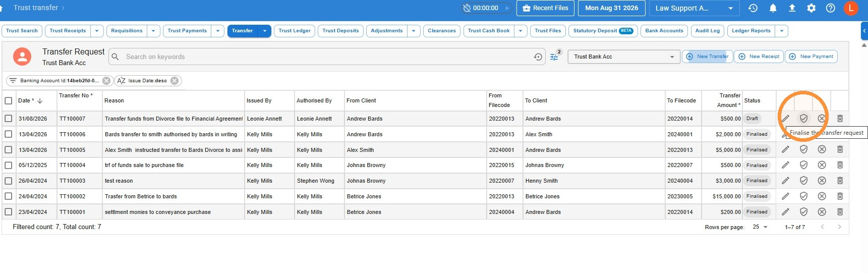This screenshot has width=868, height=273.
Task: Expand Adjustments dropdown arrow
Action: 414,31
